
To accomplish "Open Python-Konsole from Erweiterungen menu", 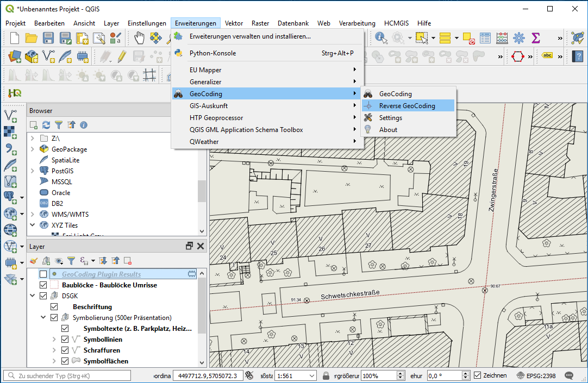I will (267, 53).
